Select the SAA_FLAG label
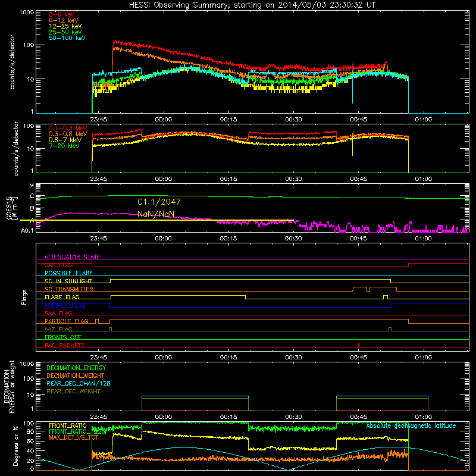 pos(58,313)
